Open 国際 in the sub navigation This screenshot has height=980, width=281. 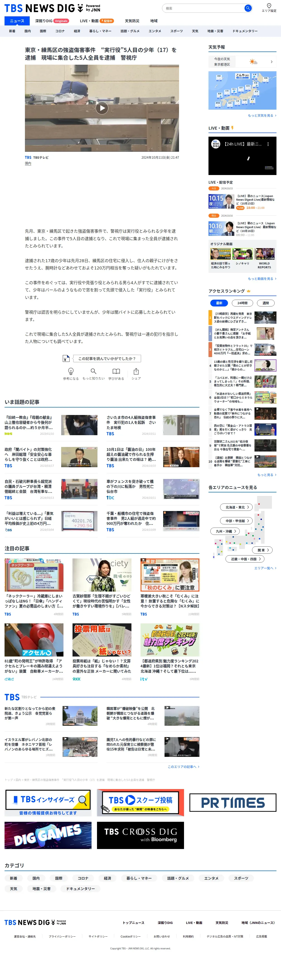(x=43, y=31)
